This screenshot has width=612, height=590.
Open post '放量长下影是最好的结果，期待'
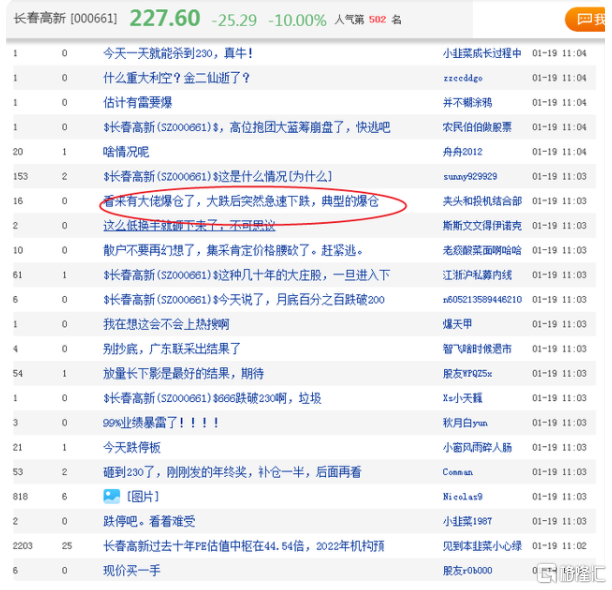183,374
